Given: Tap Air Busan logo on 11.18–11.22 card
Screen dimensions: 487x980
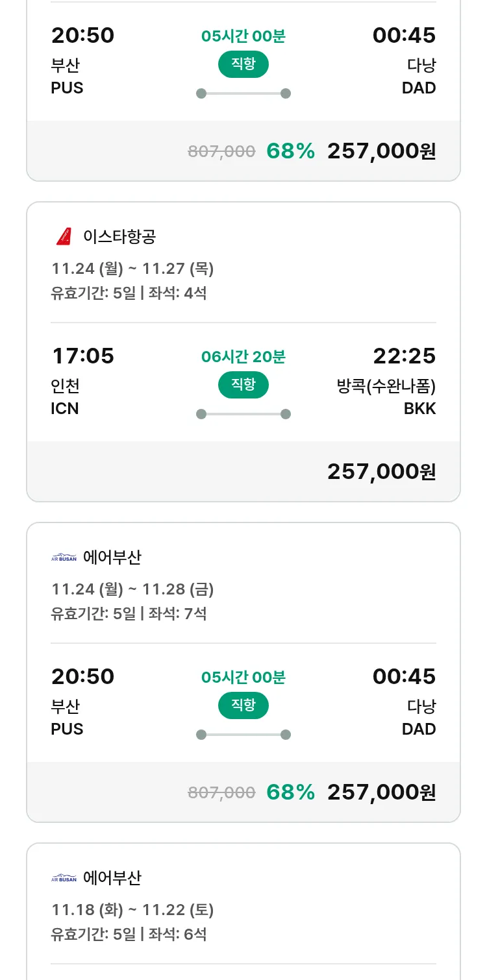Looking at the screenshot, I should pos(64,878).
